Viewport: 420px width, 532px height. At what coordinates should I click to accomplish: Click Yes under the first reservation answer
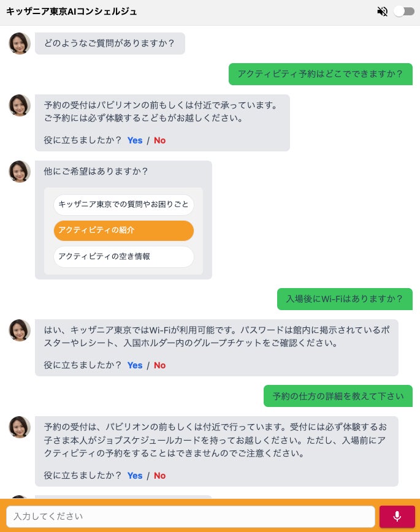(x=135, y=140)
